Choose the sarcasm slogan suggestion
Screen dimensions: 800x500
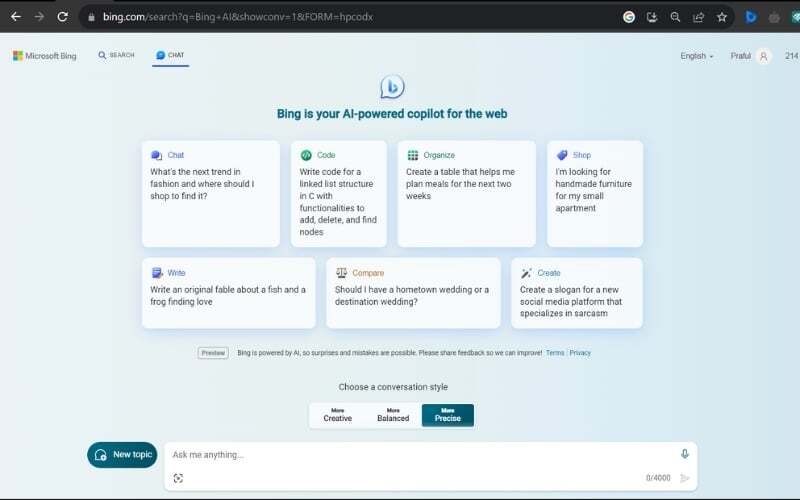point(577,293)
